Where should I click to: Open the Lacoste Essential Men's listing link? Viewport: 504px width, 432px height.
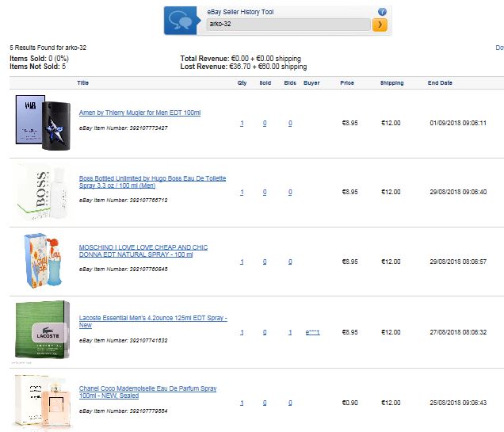[153, 322]
